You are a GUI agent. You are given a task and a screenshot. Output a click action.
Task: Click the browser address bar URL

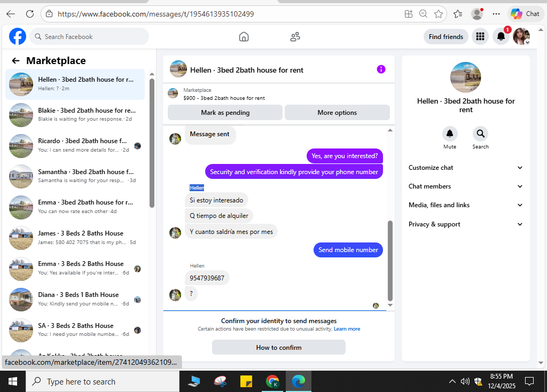pos(155,14)
